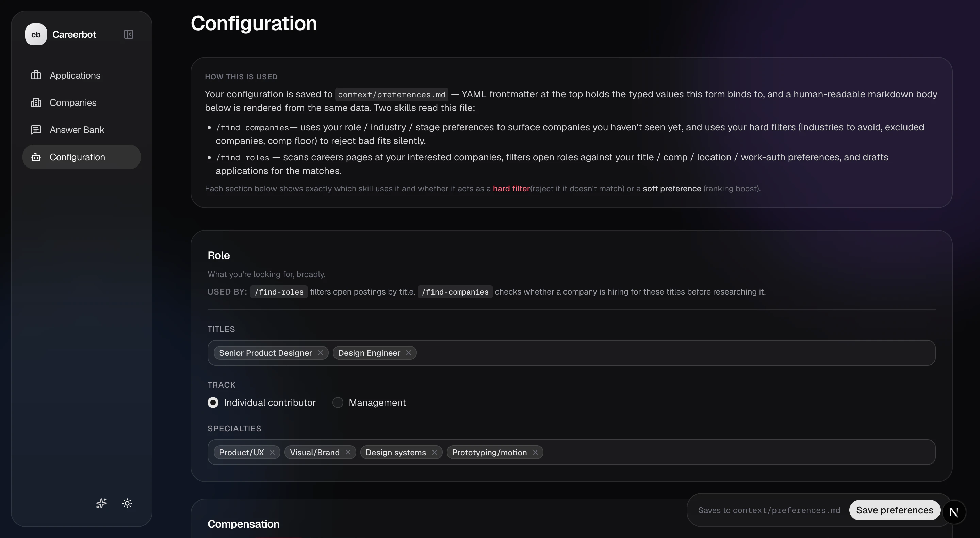Screen dimensions: 980x538
Task: Click the soft preference text
Action: [672, 189]
